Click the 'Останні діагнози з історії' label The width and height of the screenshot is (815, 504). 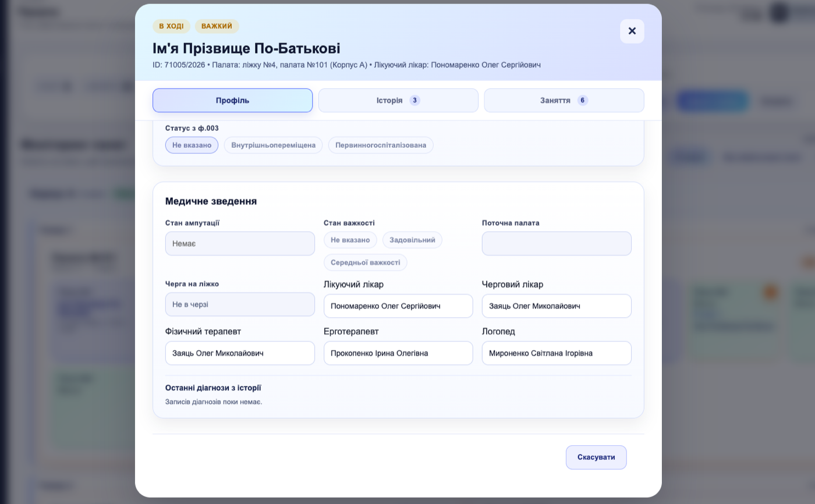[213, 388]
